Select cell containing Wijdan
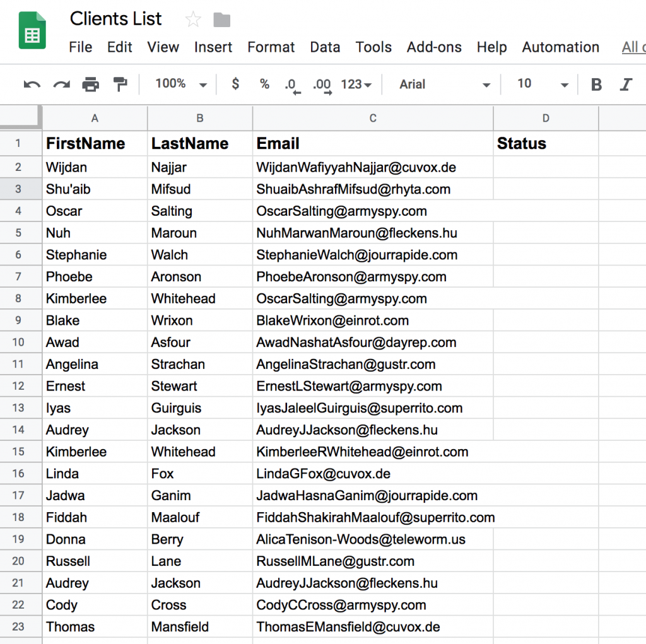Image resolution: width=646 pixels, height=644 pixels. coord(95,167)
